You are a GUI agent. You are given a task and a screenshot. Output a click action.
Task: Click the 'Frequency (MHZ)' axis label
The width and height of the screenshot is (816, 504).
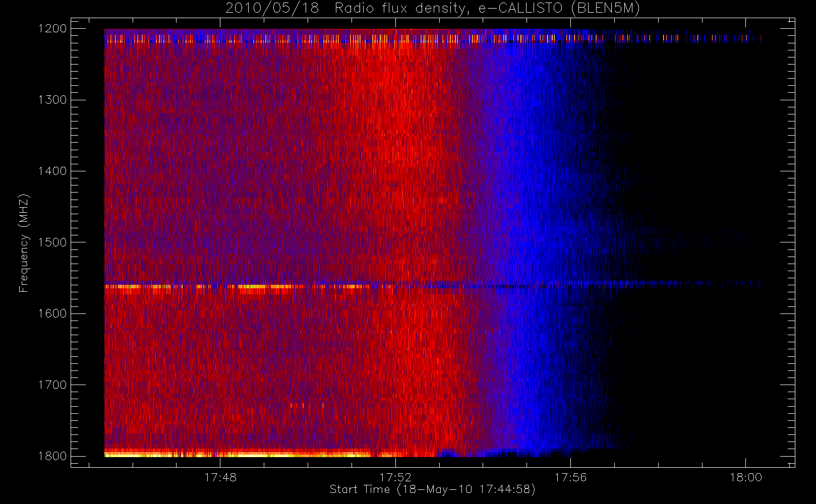tap(24, 243)
